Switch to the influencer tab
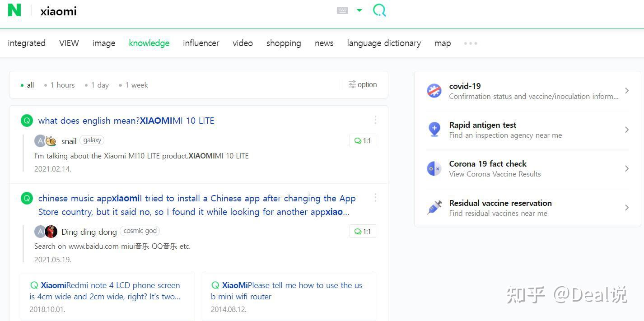 [201, 43]
